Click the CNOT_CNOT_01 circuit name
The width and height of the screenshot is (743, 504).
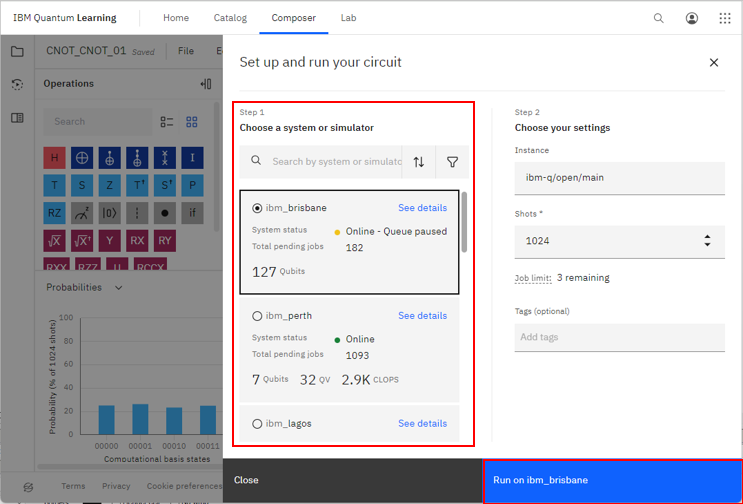[x=86, y=51]
